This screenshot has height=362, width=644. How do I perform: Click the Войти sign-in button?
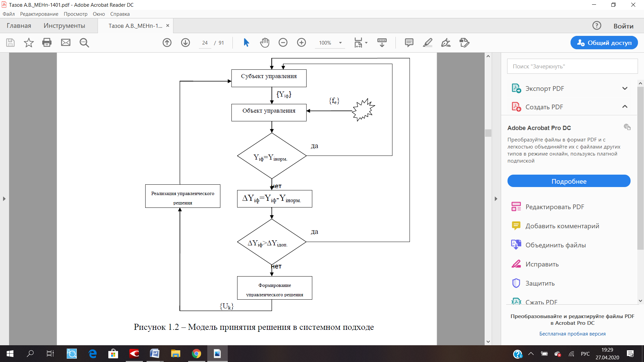point(623,26)
